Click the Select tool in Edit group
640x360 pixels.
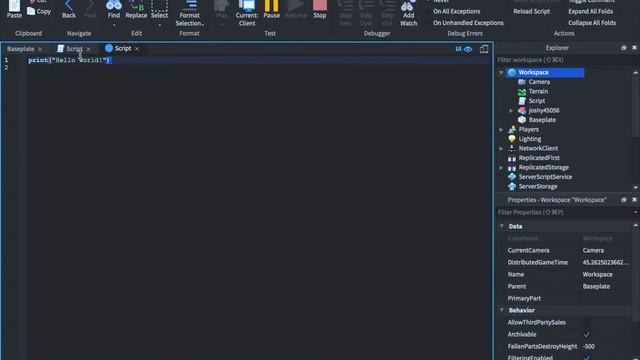tap(159, 9)
